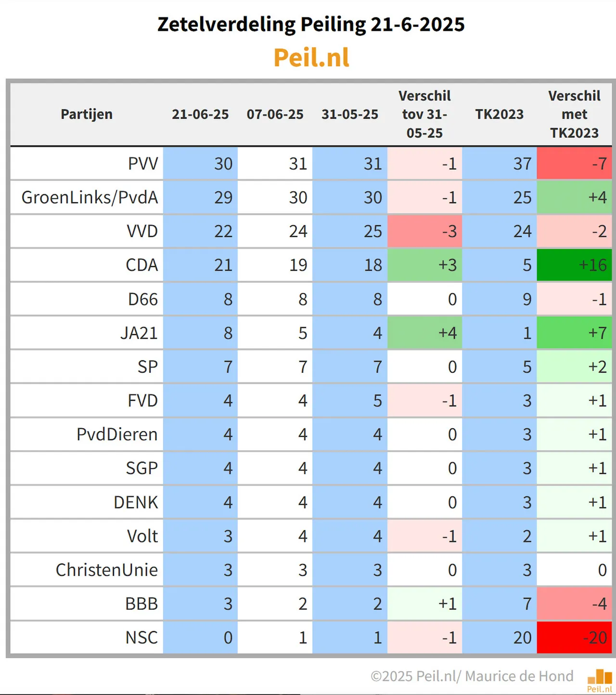This screenshot has width=616, height=695.
Task: Click the 21-06-25 column header
Action: pos(200,114)
